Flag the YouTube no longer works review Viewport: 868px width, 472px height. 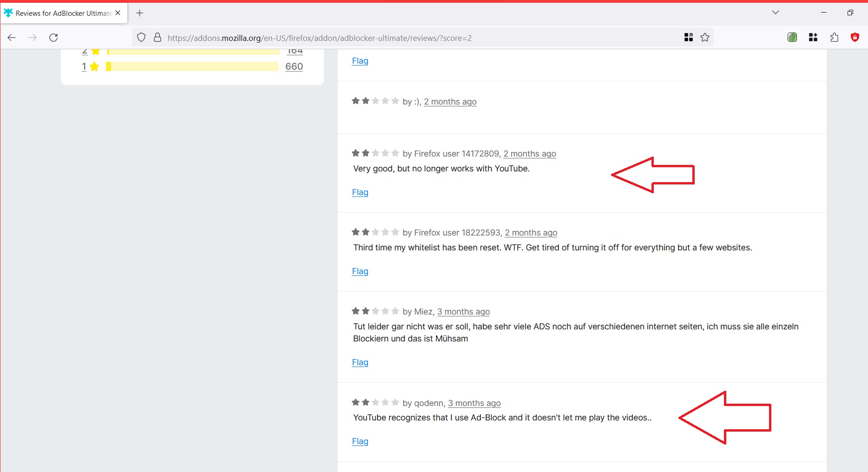tap(360, 192)
